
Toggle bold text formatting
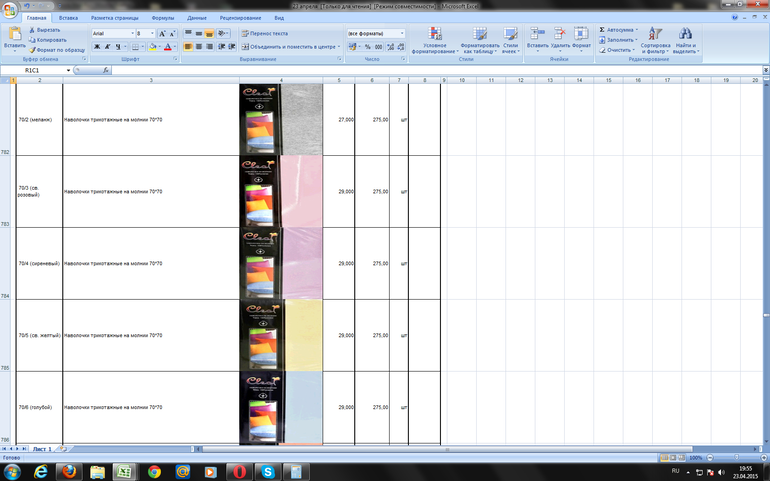tap(96, 47)
